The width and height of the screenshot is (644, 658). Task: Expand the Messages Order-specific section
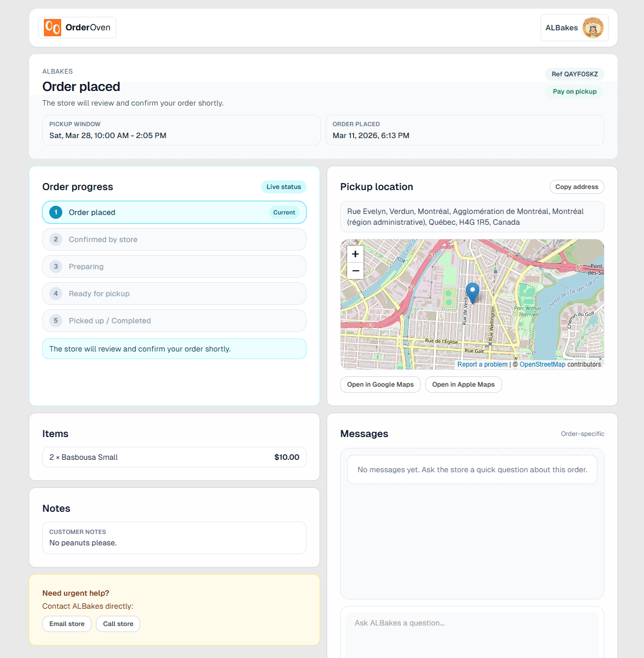pyautogui.click(x=583, y=433)
